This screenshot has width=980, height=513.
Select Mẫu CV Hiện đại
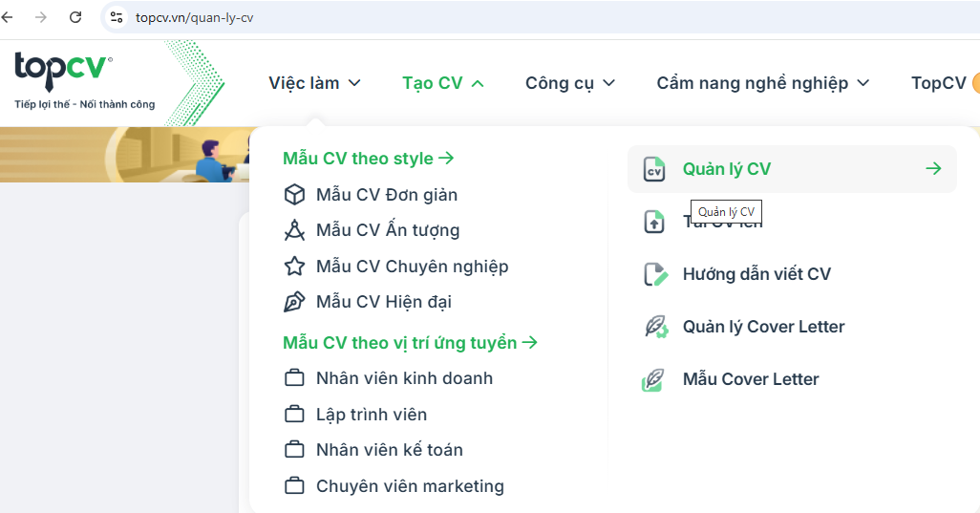point(384,303)
